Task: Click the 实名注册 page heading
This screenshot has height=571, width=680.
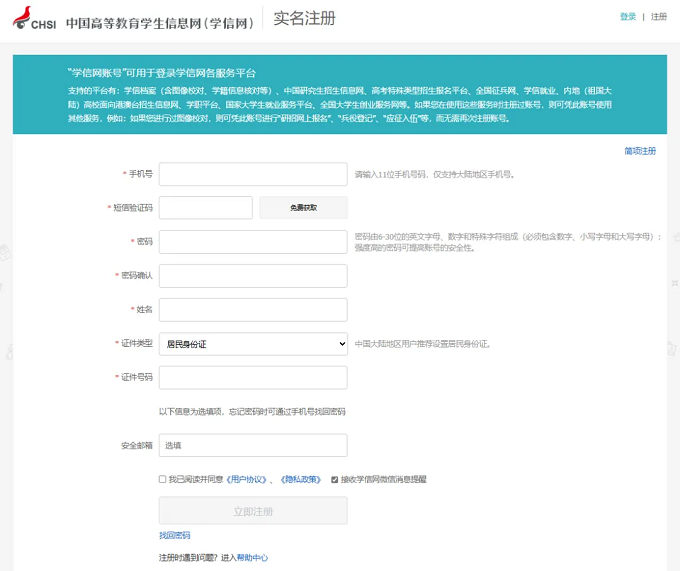Action: tap(304, 18)
